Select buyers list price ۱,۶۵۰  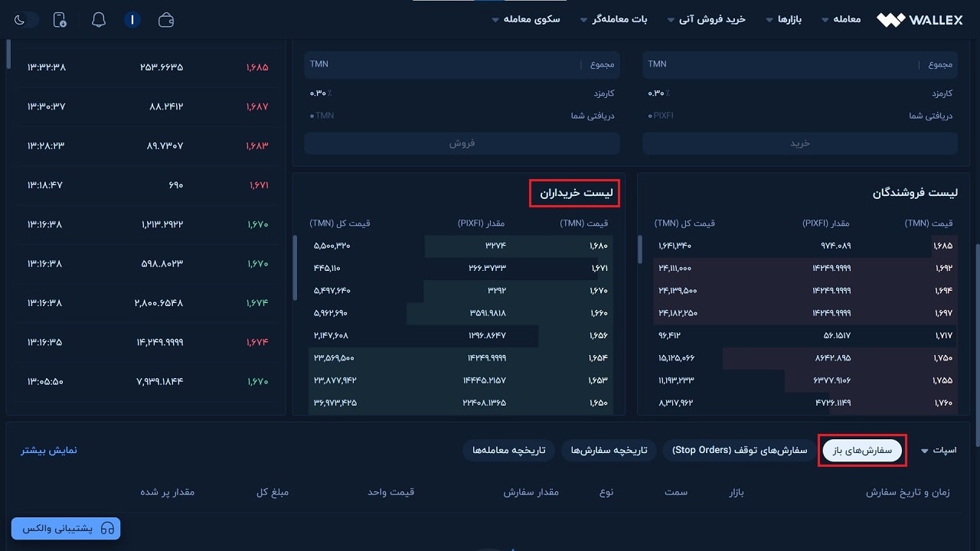click(x=599, y=402)
